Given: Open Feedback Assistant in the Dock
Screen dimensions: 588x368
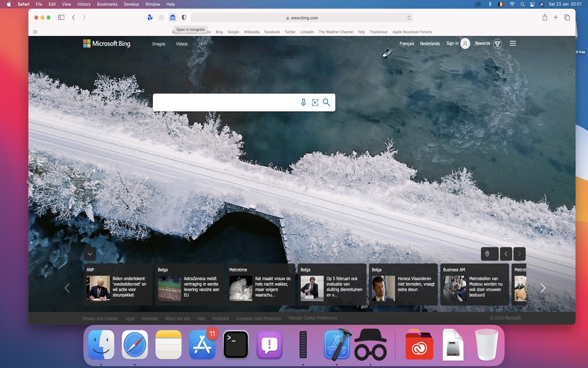Looking at the screenshot, I should (x=270, y=344).
